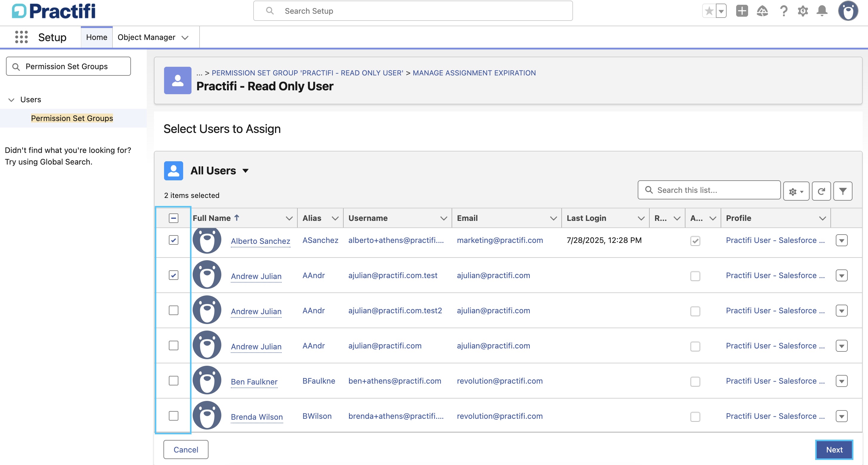Viewport: 868px width, 465px height.
Task: Click the Next button
Action: pyautogui.click(x=834, y=449)
